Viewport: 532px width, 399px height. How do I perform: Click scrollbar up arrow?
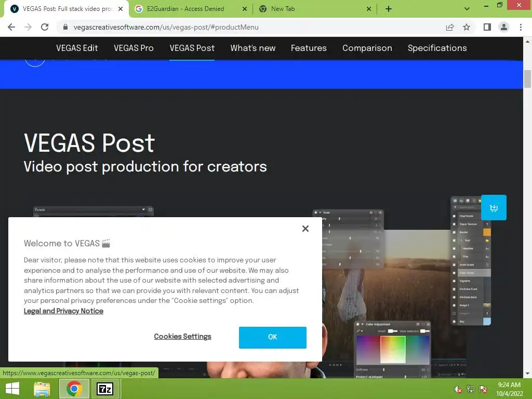(x=527, y=42)
